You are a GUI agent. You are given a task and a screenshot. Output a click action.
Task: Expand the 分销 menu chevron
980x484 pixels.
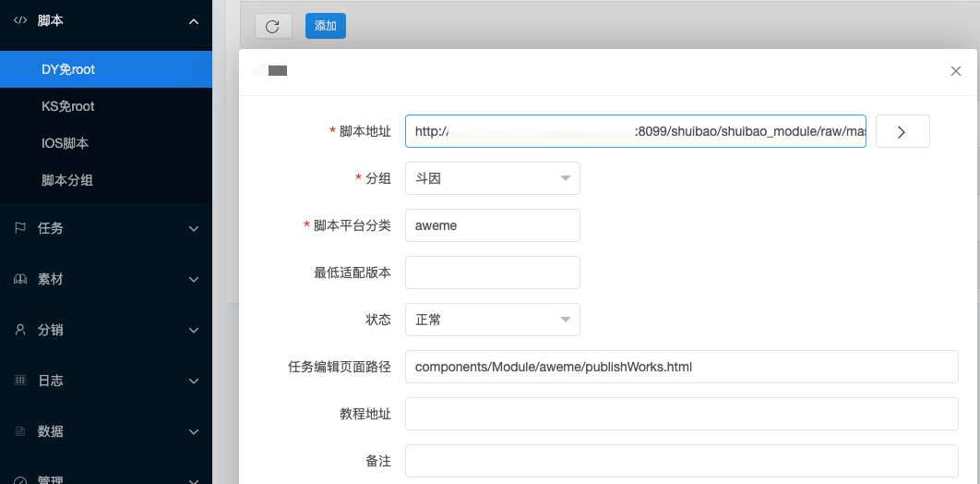pos(194,330)
